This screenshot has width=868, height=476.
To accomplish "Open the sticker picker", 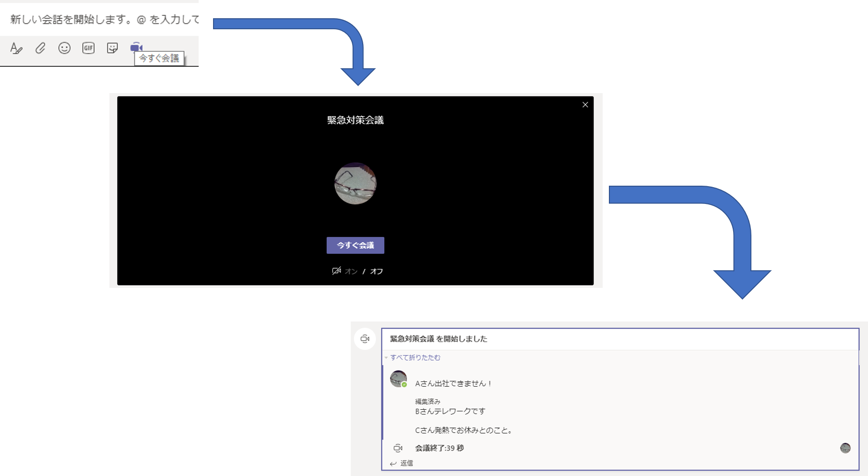I will click(112, 48).
